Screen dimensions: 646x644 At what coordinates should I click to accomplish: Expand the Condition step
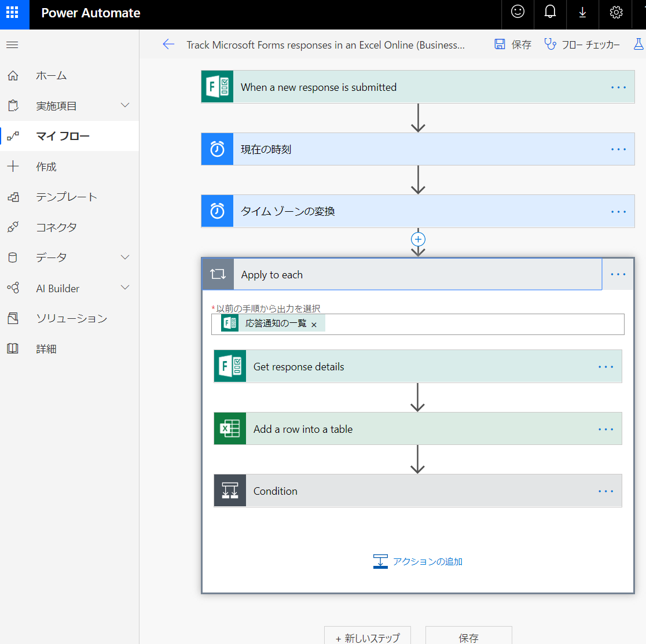(418, 491)
